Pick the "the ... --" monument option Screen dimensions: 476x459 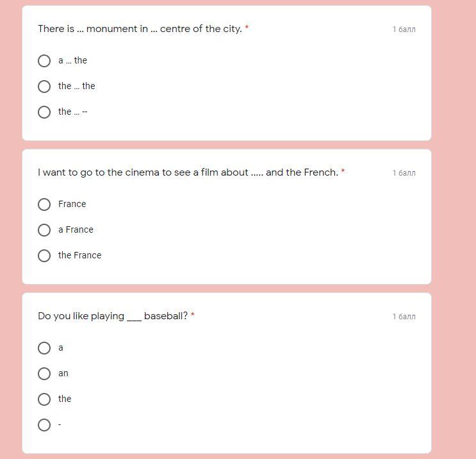(x=44, y=112)
